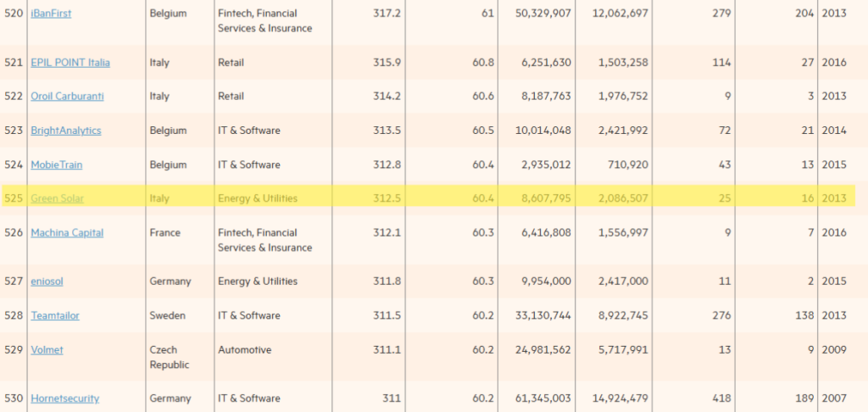Screen dimensions: 868x412
Task: Open the Hornetsecurity link
Action: (64, 398)
